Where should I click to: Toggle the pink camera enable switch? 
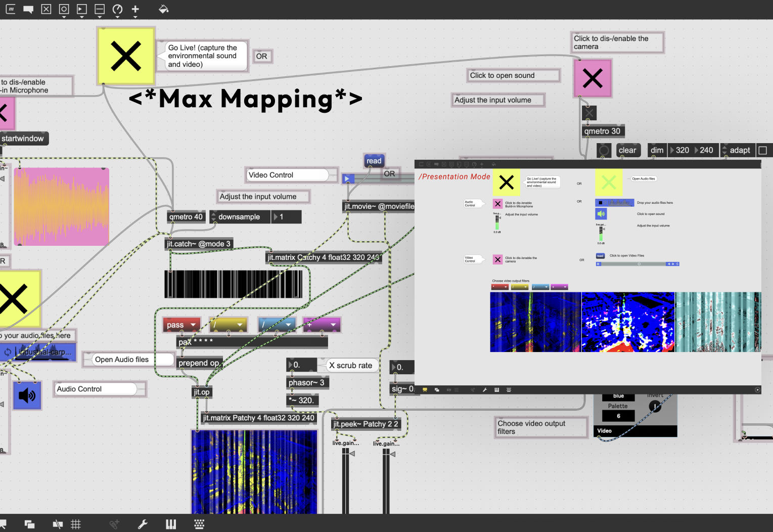(x=593, y=78)
